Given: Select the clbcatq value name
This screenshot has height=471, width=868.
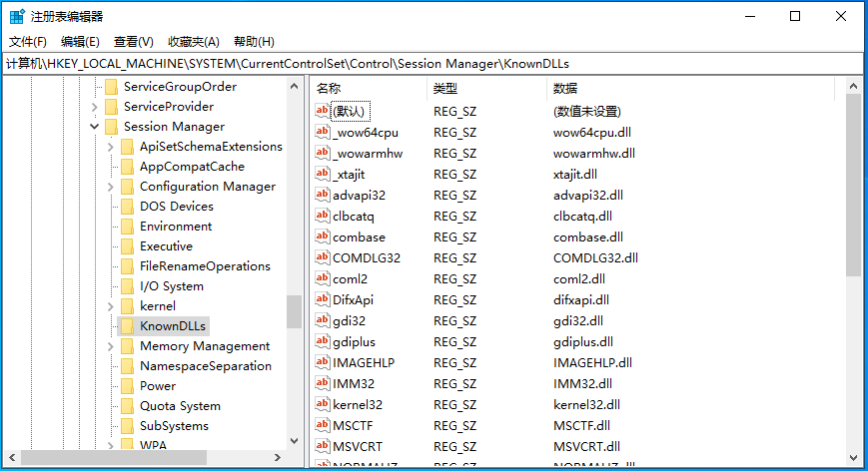Looking at the screenshot, I should [x=354, y=217].
